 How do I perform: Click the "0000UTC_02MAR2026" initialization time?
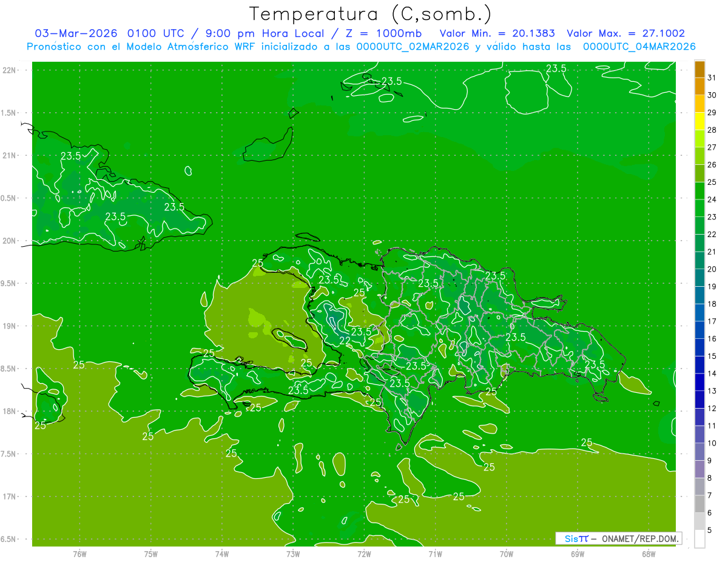click(x=413, y=47)
